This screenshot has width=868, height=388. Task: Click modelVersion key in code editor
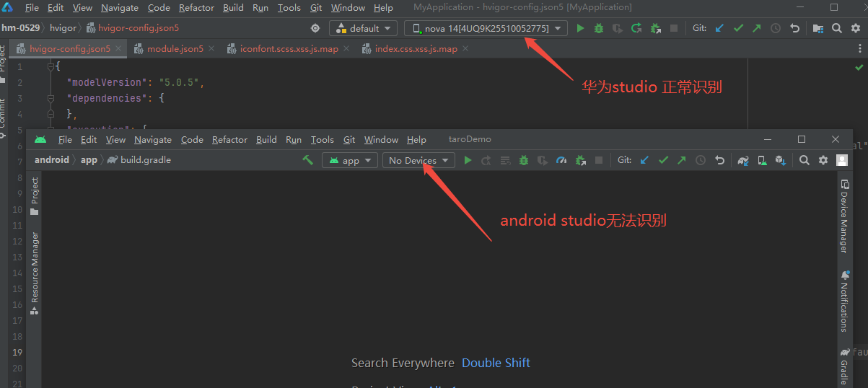point(107,82)
